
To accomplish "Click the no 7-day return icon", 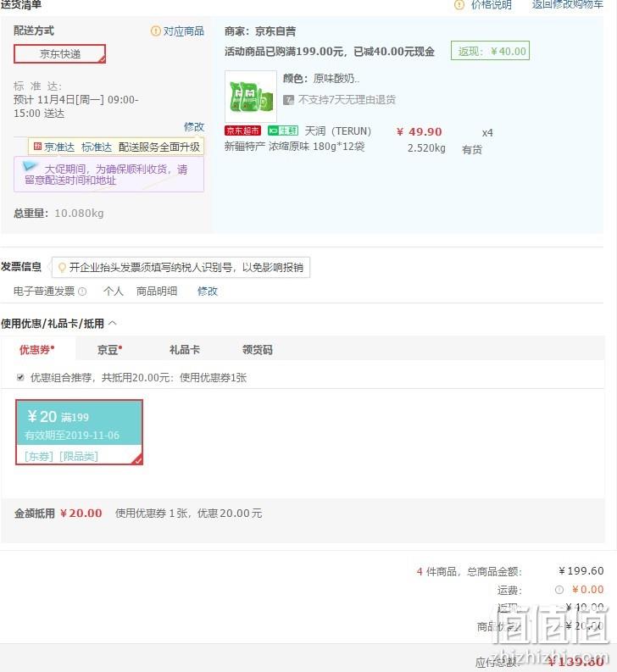I will (288, 100).
